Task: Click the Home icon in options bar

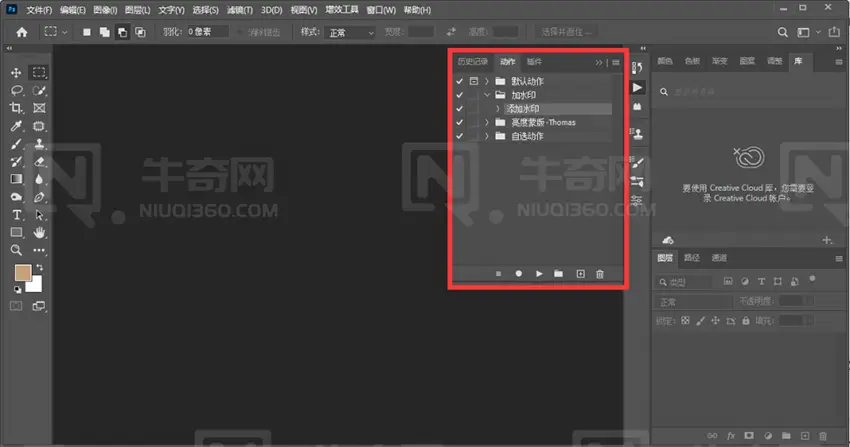Action: click(x=22, y=33)
